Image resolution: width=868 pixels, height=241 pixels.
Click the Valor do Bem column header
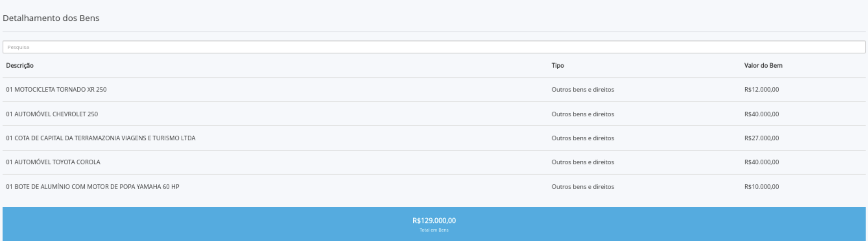click(x=763, y=65)
